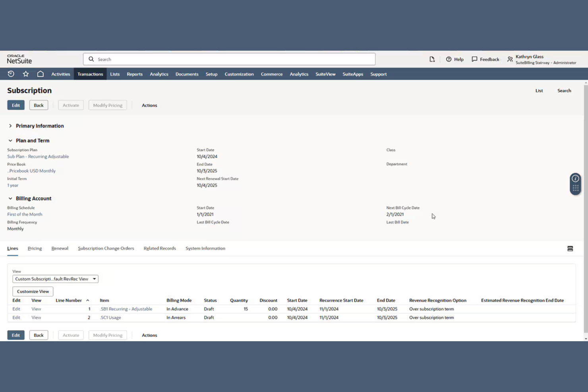The image size is (588, 392).
Task: Sort by the Billing Mode column header
Action: [x=179, y=300]
